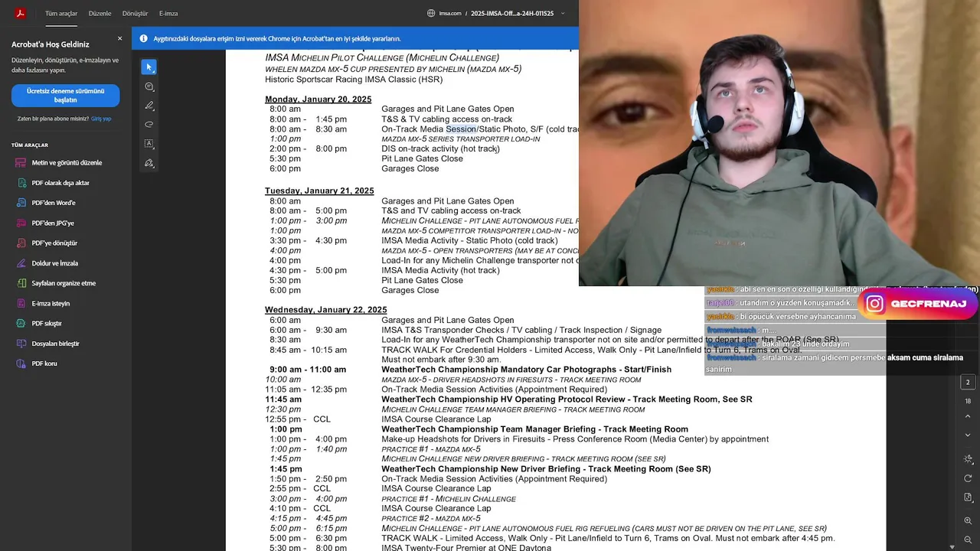Click the Adobe Acrobat logo icon

coord(21,13)
